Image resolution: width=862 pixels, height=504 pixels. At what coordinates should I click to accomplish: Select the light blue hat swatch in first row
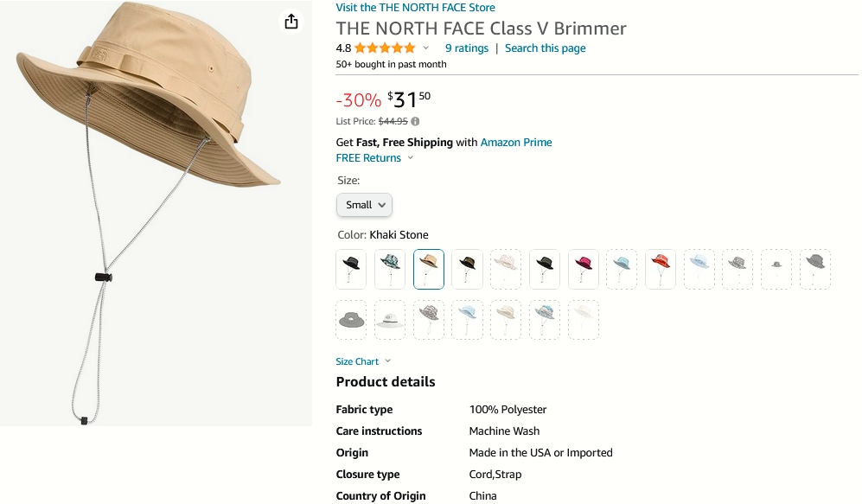click(622, 270)
